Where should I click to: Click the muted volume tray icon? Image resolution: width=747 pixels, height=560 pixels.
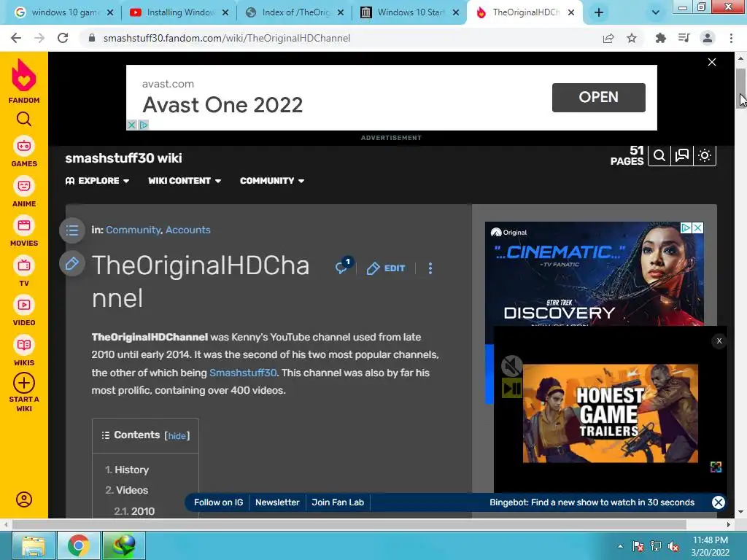pyautogui.click(x=673, y=546)
